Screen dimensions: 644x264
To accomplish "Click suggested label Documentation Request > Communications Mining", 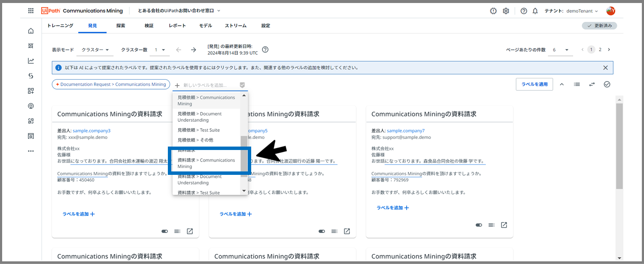I will click(x=111, y=84).
